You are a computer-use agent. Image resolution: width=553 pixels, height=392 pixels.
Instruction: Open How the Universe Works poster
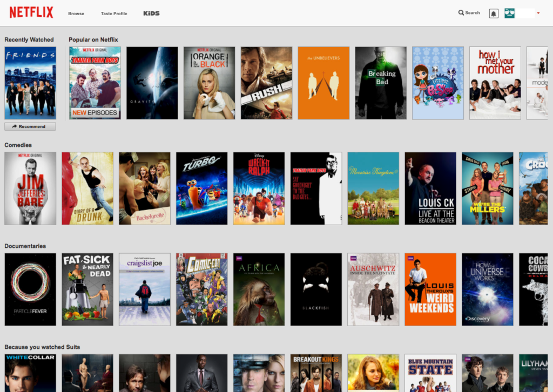[488, 289]
